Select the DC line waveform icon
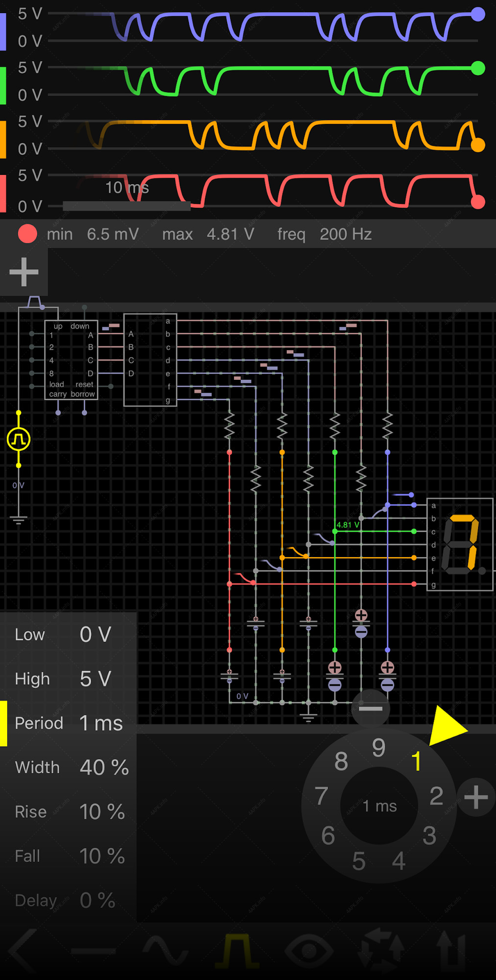Viewport: 496px width, 980px height. (94, 952)
